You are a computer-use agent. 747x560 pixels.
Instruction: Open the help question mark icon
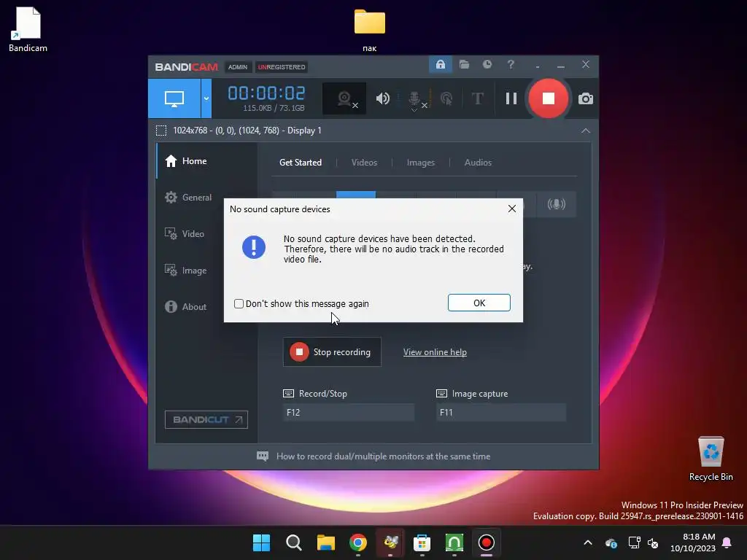[511, 64]
